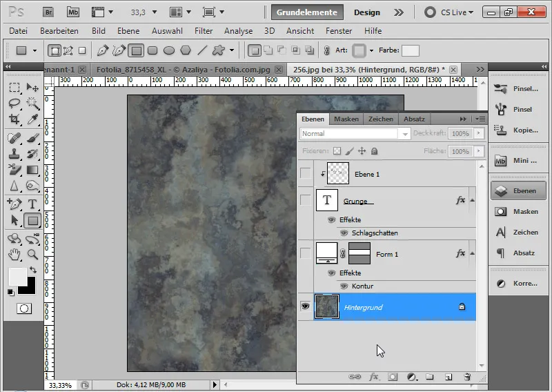This screenshot has height=392, width=552.
Task: Select the Ebene 1 layer thumbnail
Action: [337, 174]
